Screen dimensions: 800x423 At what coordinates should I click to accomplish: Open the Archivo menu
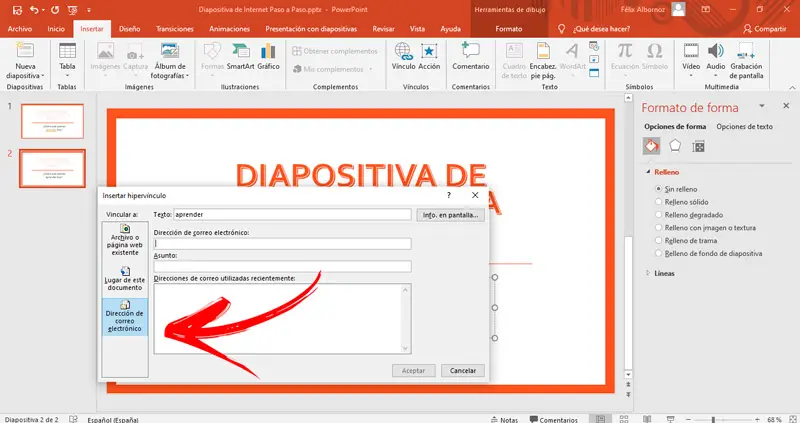click(19, 29)
